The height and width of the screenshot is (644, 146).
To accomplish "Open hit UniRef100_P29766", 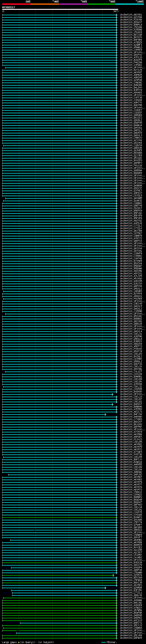I will tap(131, 20).
